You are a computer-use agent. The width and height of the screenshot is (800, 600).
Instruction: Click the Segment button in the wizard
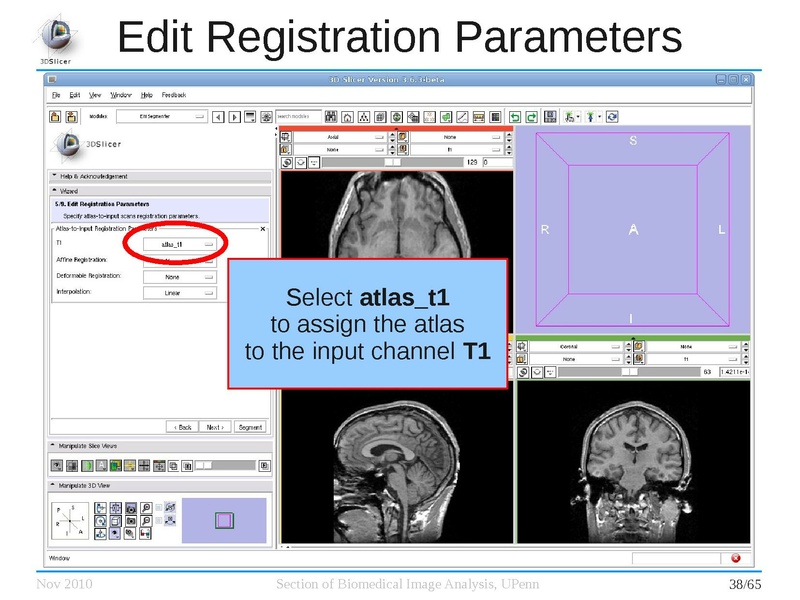(x=248, y=426)
